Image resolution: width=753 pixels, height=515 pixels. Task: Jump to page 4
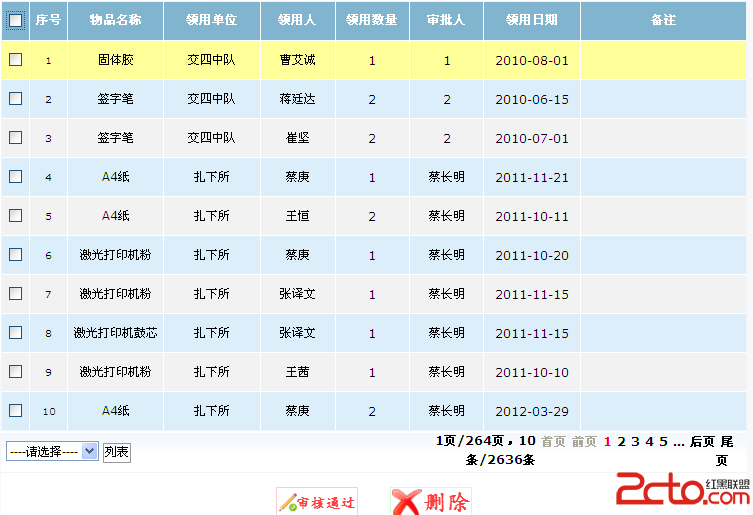(649, 441)
